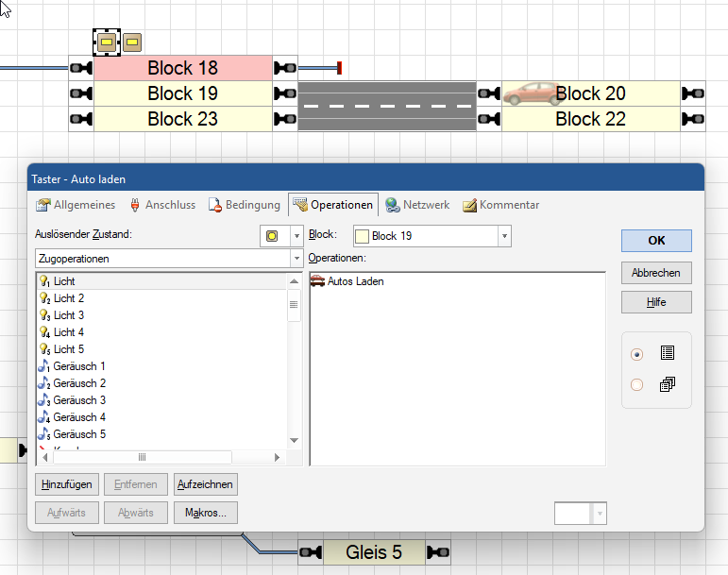728x575 pixels.
Task: Click the Abbrechen button
Action: 656,273
